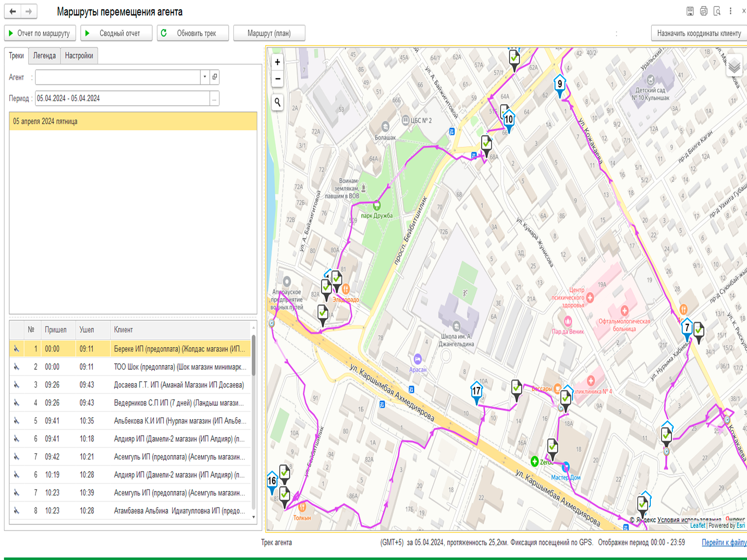Viewport: 747px width, 560px height.
Task: Click the checkmark pin near building 68A
Action: coord(486,146)
